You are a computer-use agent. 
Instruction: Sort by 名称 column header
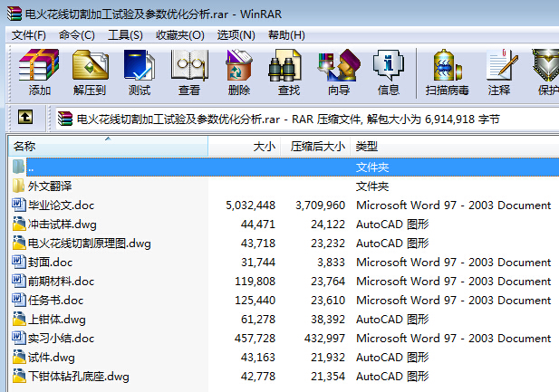[108, 146]
